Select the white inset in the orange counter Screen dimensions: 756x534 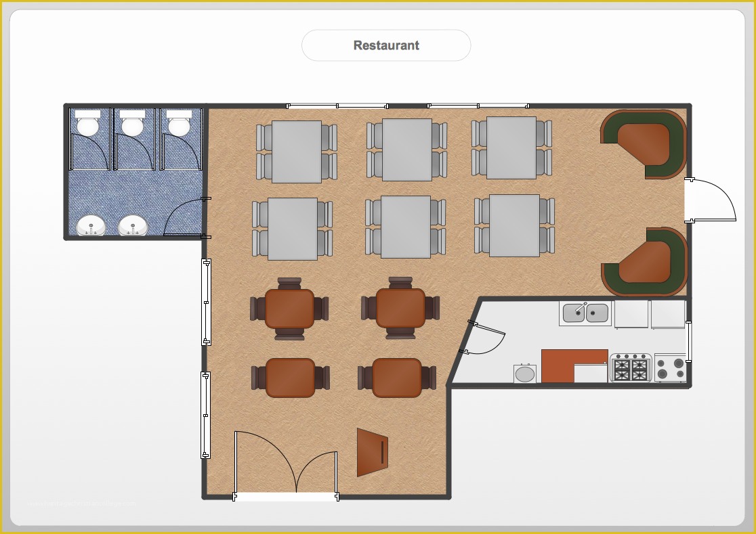[591, 374]
